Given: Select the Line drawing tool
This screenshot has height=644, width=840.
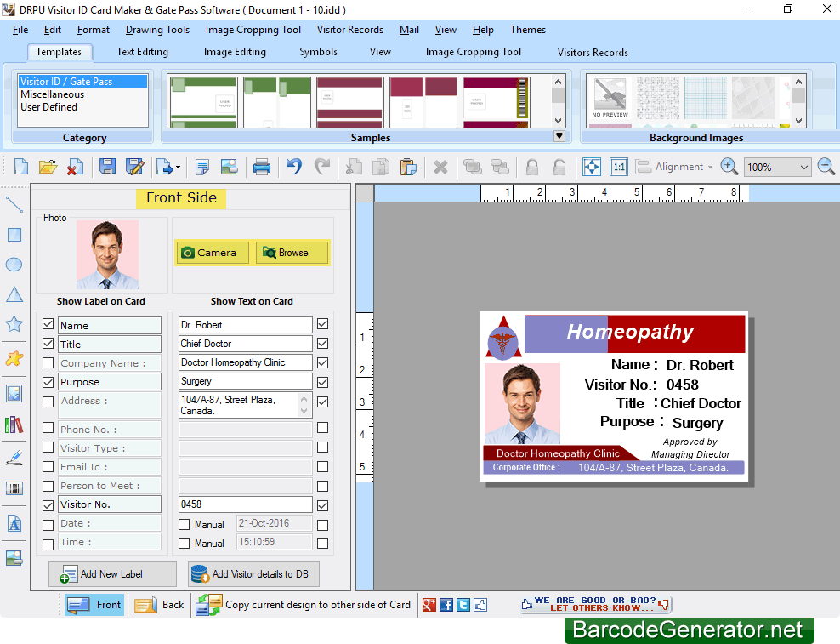Looking at the screenshot, I should click(14, 205).
